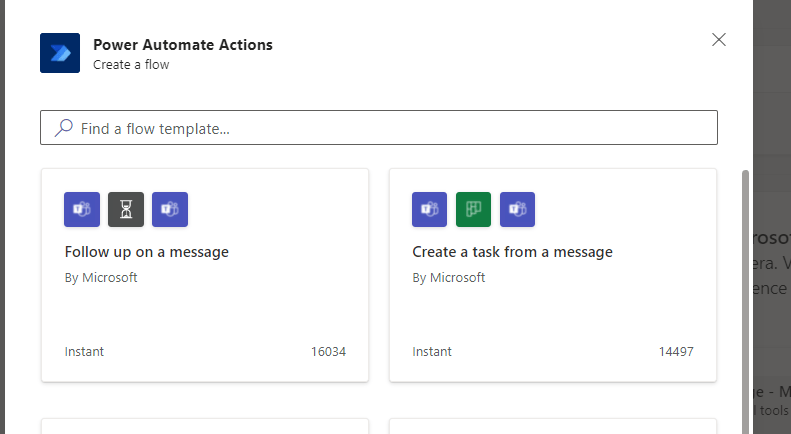Close the Power Automate Actions dialog
This screenshot has width=791, height=434.
[x=718, y=40]
